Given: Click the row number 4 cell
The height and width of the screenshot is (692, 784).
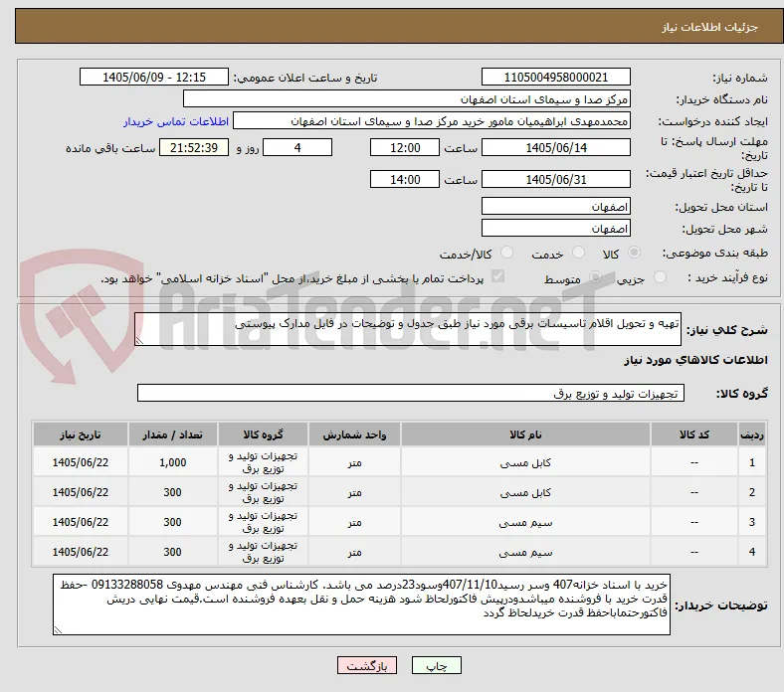Looking at the screenshot, I should 751,552.
